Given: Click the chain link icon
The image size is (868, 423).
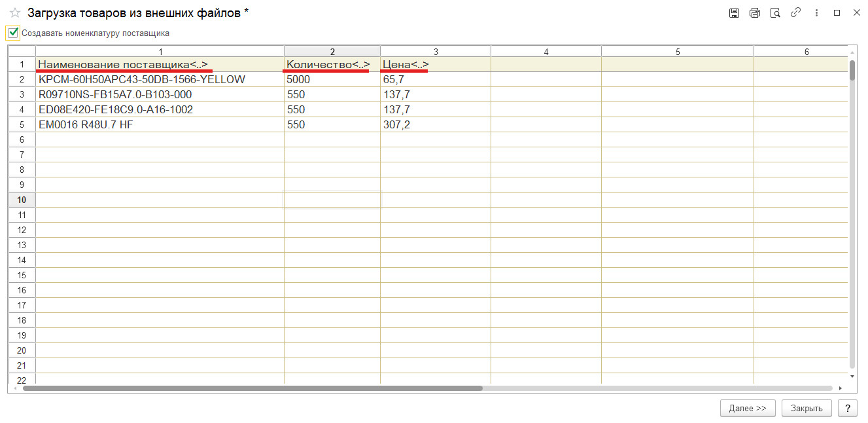Looking at the screenshot, I should 795,13.
